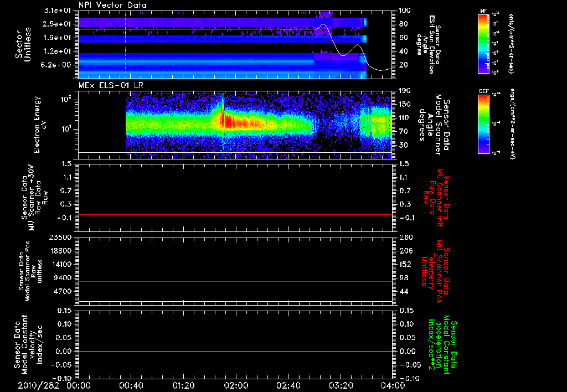
Task: Select the "Electron Energy eV" axis title
Action: [41, 125]
